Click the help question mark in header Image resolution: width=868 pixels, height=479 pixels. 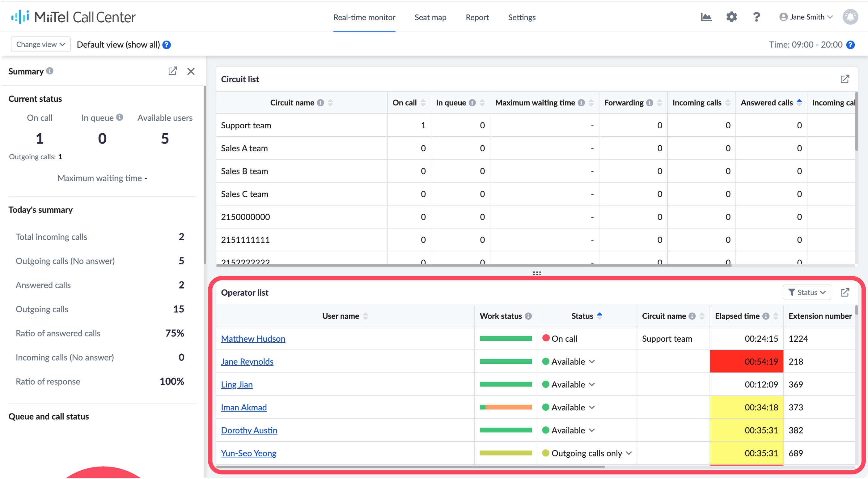point(756,17)
